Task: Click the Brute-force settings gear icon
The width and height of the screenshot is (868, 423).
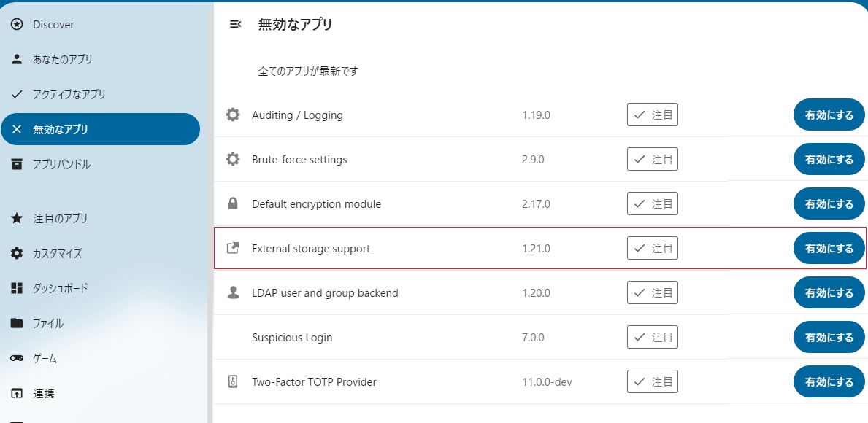Action: [x=232, y=159]
